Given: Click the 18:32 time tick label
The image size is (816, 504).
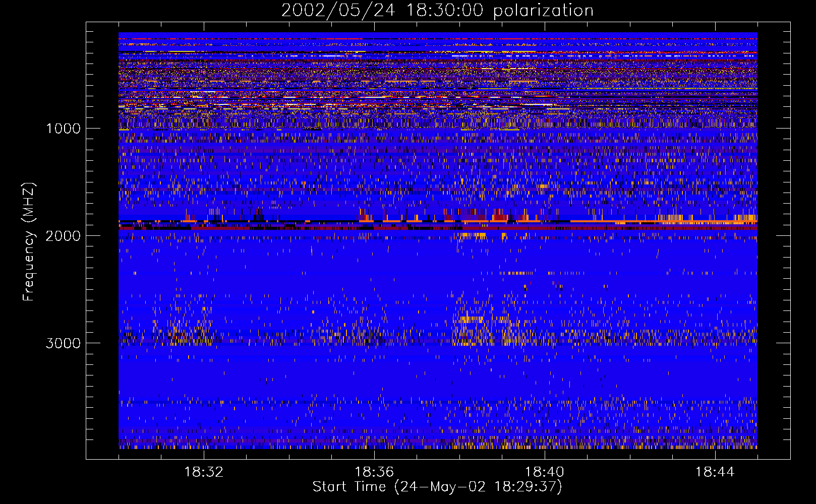Looking at the screenshot, I should coord(204,472).
